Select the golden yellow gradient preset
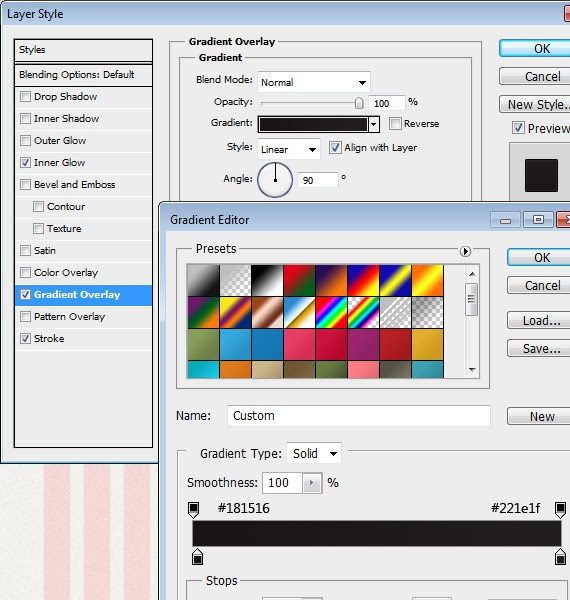Screen dimensions: 570x600 click(x=428, y=344)
